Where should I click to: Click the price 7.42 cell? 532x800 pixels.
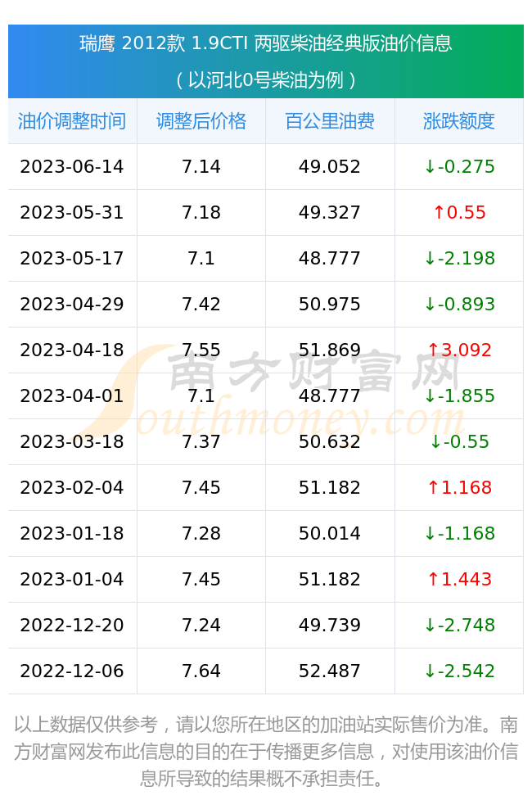click(201, 305)
